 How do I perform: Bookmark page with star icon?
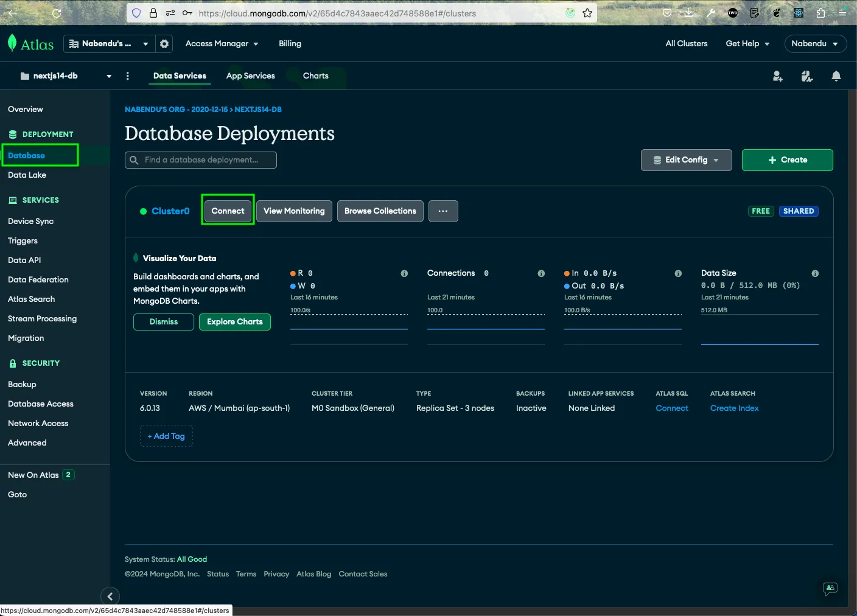(587, 13)
